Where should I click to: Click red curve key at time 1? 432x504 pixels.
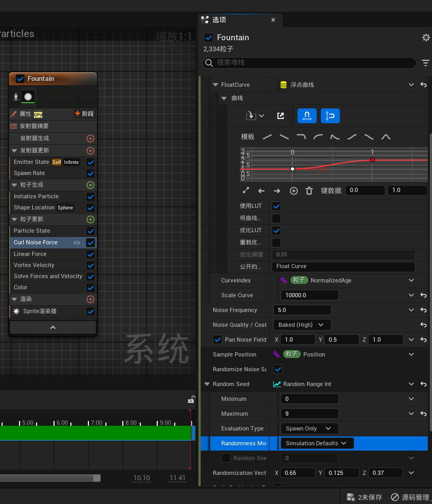[x=372, y=160]
